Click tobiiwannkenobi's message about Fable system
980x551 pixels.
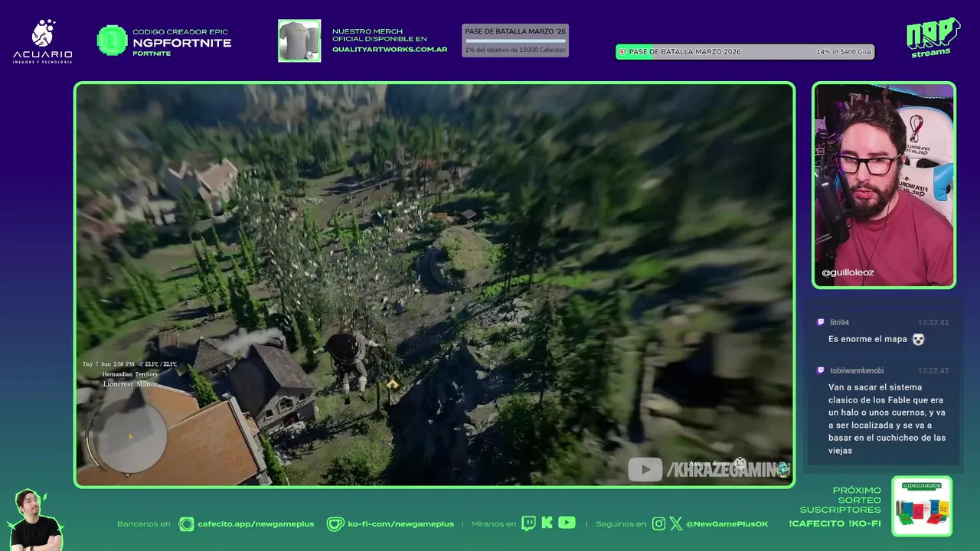click(x=887, y=419)
